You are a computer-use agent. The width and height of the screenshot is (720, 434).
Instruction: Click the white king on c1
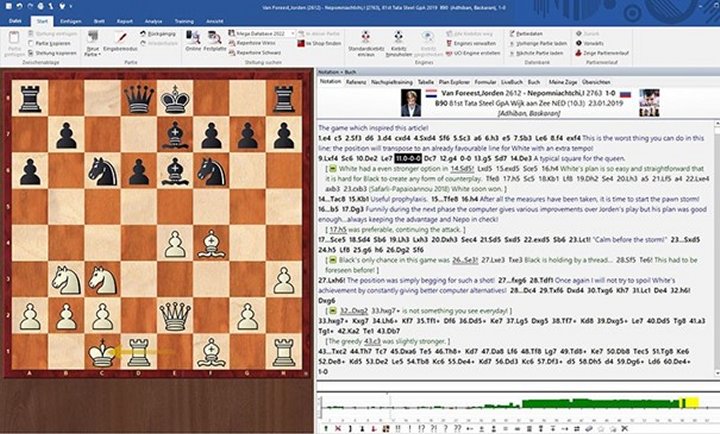click(102, 352)
